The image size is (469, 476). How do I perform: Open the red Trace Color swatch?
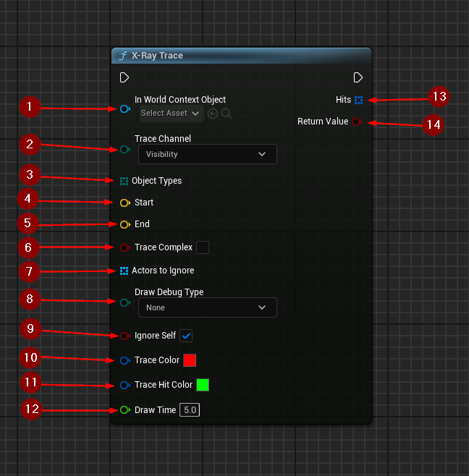click(190, 360)
